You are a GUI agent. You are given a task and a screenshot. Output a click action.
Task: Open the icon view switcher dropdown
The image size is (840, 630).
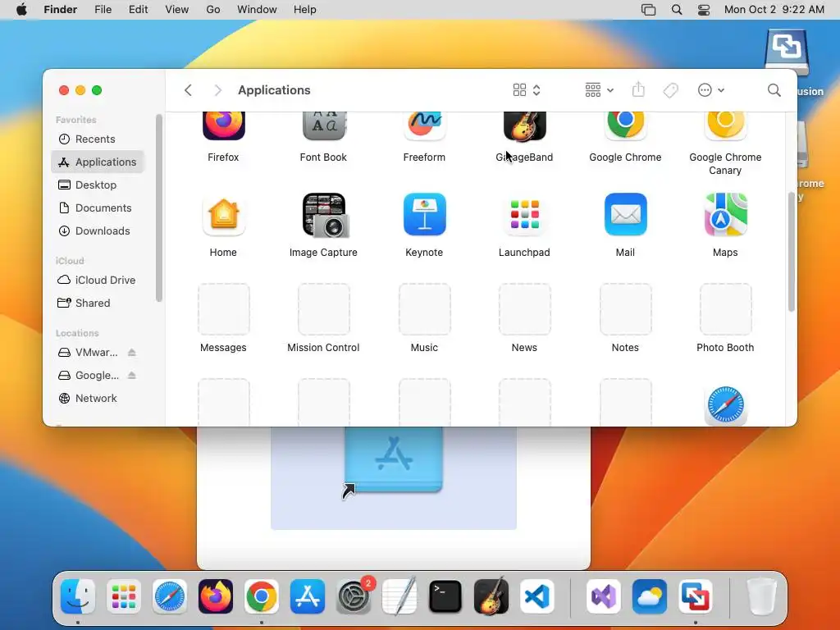pyautogui.click(x=527, y=90)
